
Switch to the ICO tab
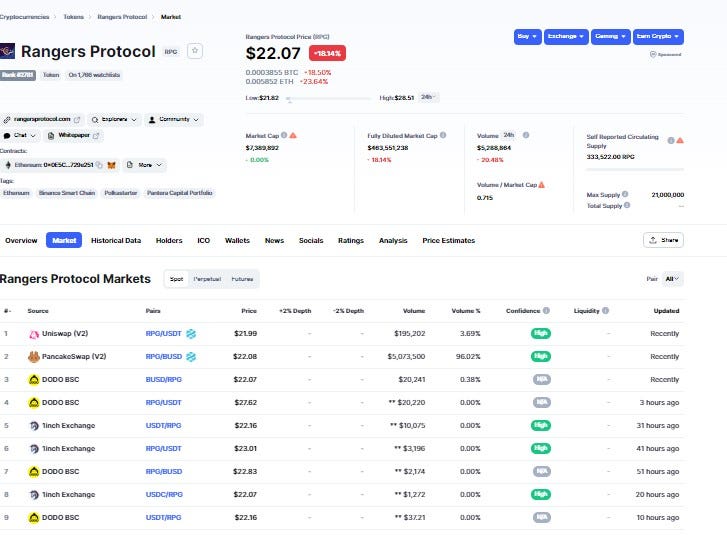click(204, 241)
